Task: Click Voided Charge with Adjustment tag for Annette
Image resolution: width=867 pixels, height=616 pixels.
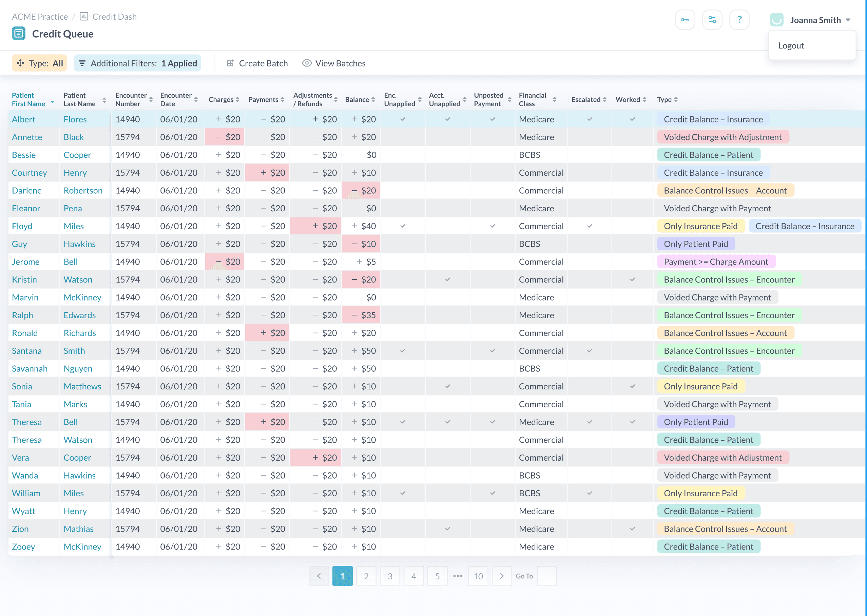Action: point(723,137)
